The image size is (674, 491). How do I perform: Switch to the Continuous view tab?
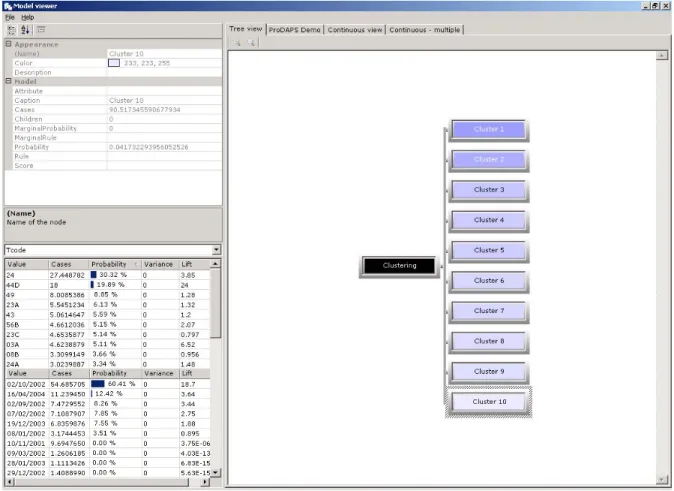pyautogui.click(x=355, y=30)
